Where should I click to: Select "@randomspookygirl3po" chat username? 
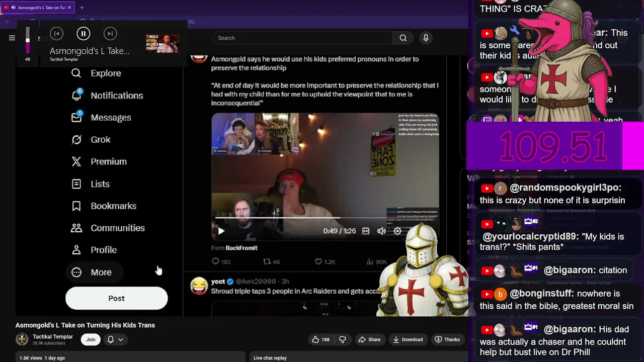point(566,188)
